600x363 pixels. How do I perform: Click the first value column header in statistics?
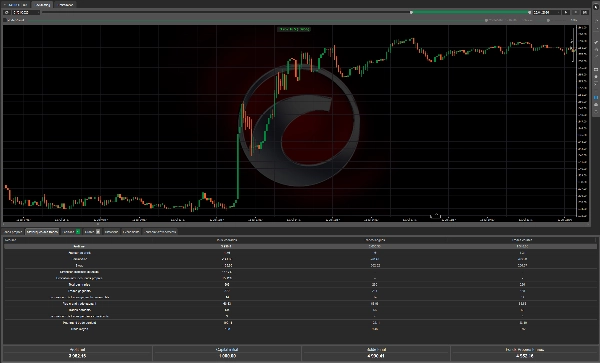point(227,240)
